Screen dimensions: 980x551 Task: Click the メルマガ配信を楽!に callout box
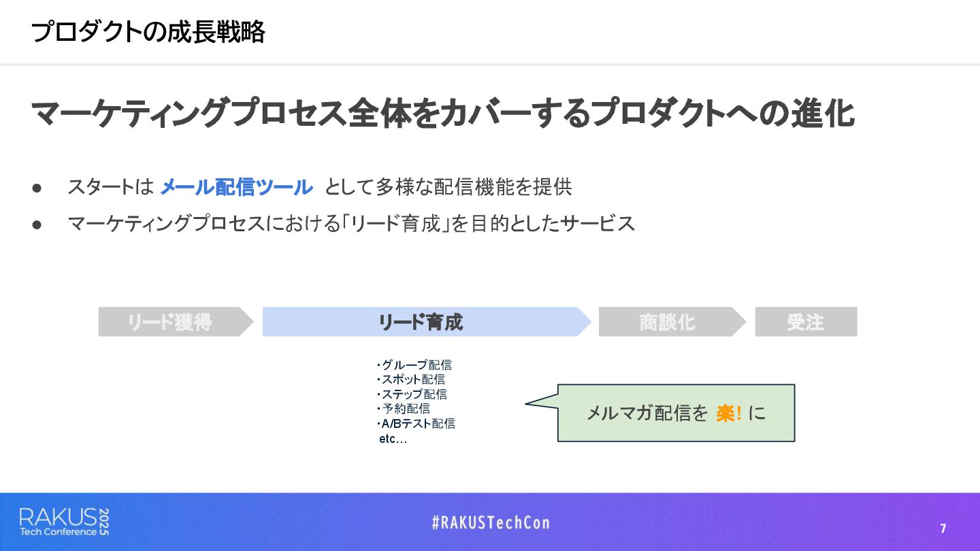pos(676,413)
